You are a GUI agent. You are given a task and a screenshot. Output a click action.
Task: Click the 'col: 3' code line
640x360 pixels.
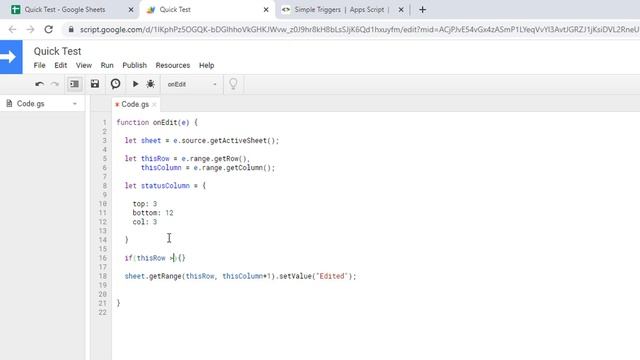point(144,222)
